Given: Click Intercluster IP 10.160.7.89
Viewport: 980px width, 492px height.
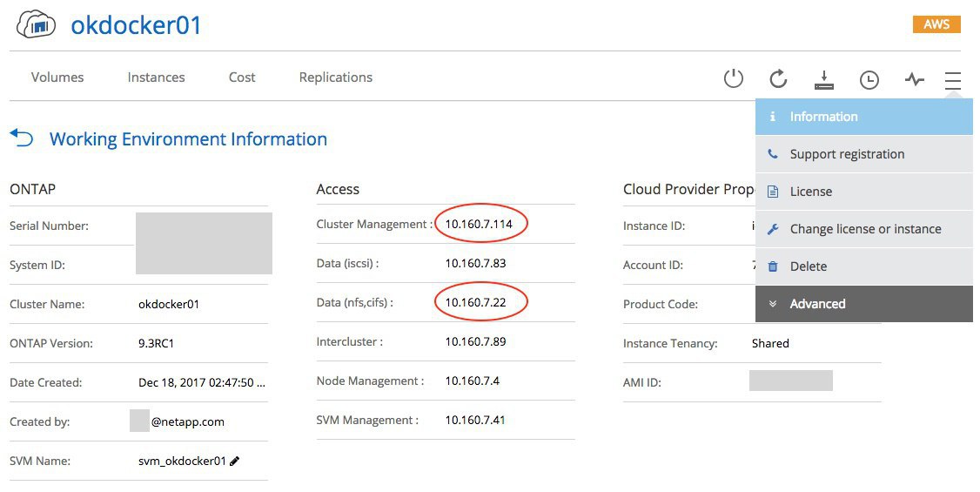Looking at the screenshot, I should [475, 342].
